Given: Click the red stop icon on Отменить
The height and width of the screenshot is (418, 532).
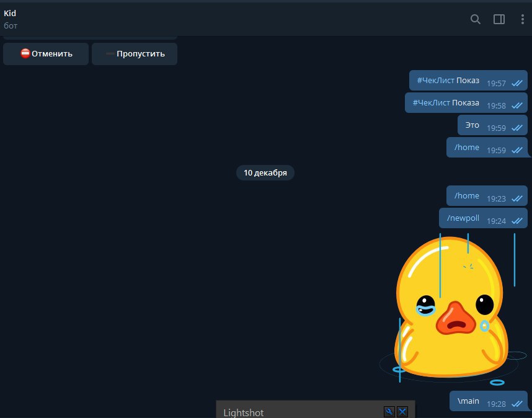Looking at the screenshot, I should [25, 53].
